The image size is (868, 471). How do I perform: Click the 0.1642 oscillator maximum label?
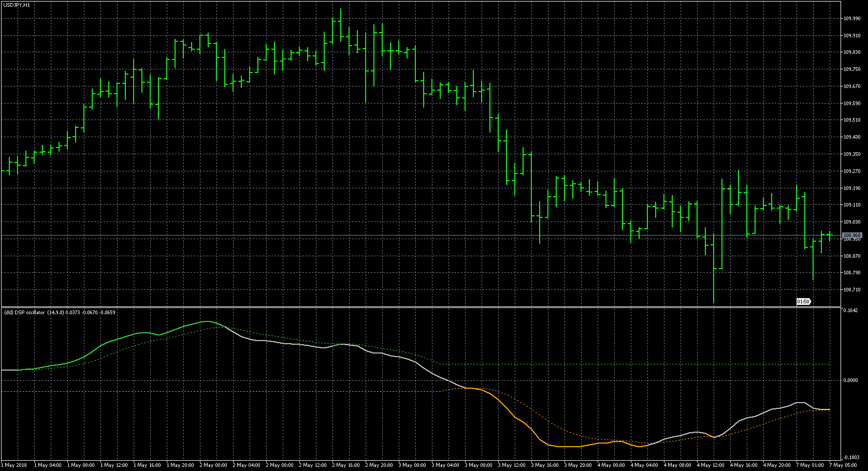point(850,311)
